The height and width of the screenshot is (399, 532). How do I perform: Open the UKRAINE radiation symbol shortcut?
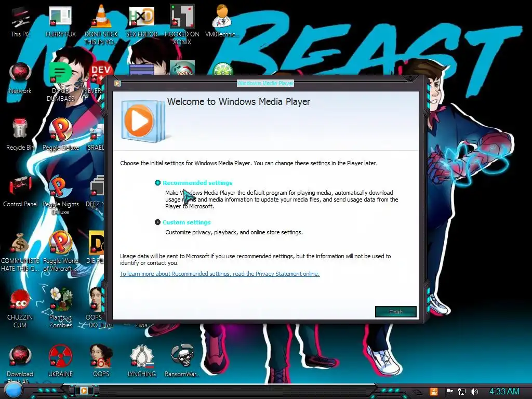pos(61,362)
